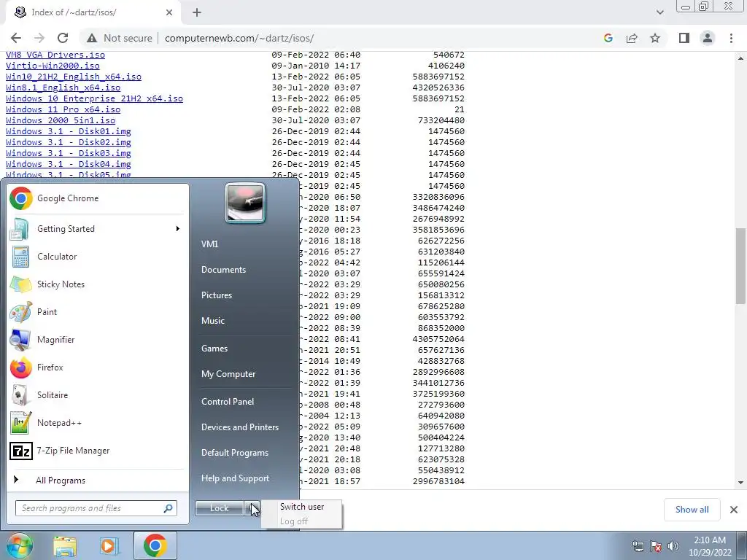
Task: Expand All Programs list
Action: 98,480
